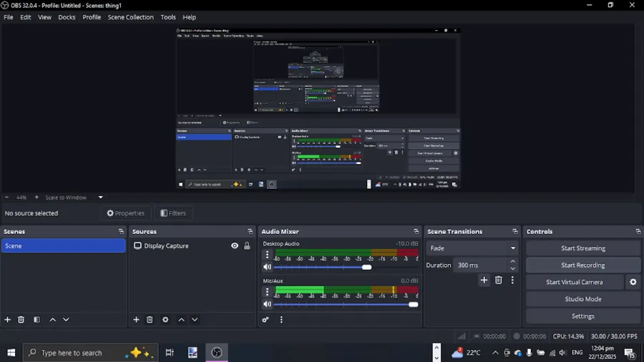Remove selected source trash icon

coord(150,320)
